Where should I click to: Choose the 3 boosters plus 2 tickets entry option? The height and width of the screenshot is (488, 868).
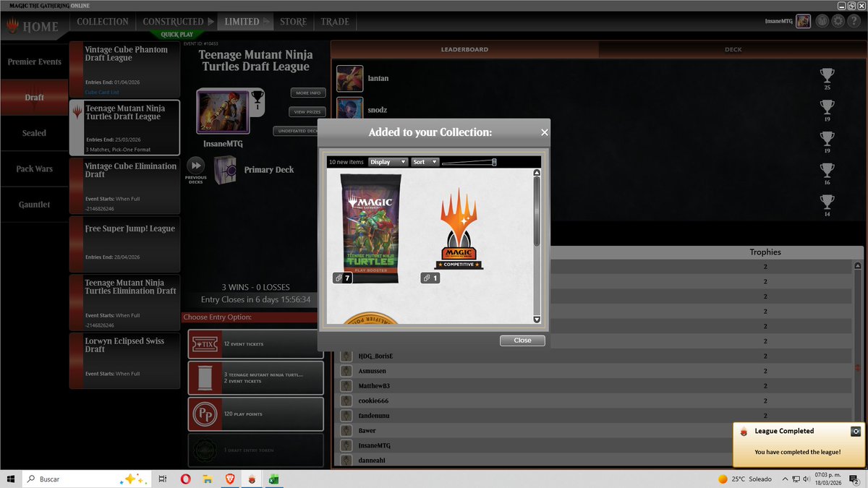point(256,377)
